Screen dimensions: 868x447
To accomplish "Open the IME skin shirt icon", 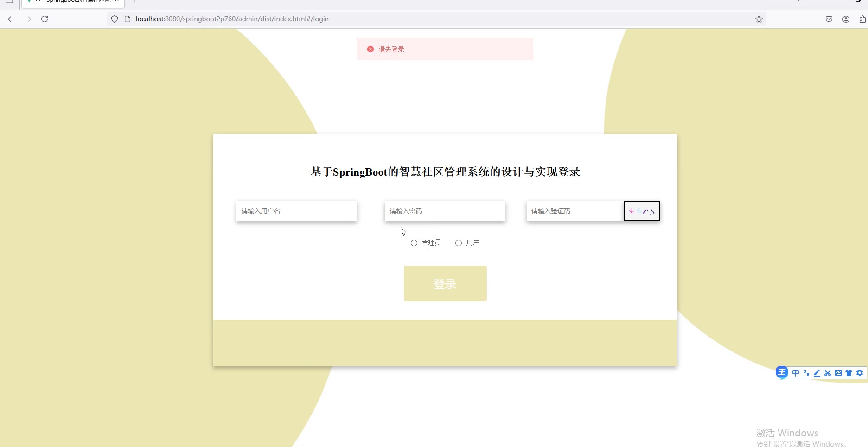I will click(849, 373).
